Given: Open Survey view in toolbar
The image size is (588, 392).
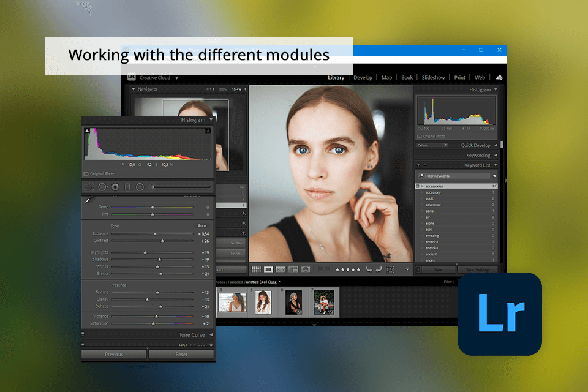Looking at the screenshot, I should tap(293, 269).
